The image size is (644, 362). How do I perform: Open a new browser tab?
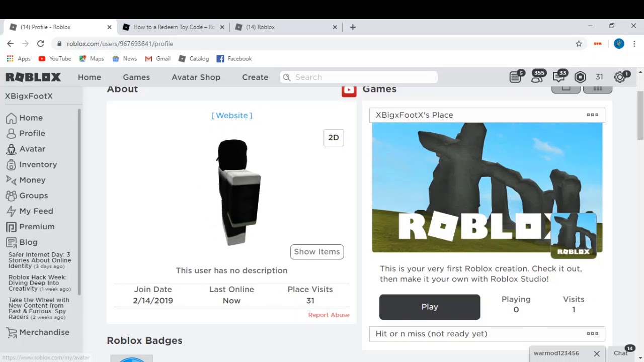[x=353, y=27]
